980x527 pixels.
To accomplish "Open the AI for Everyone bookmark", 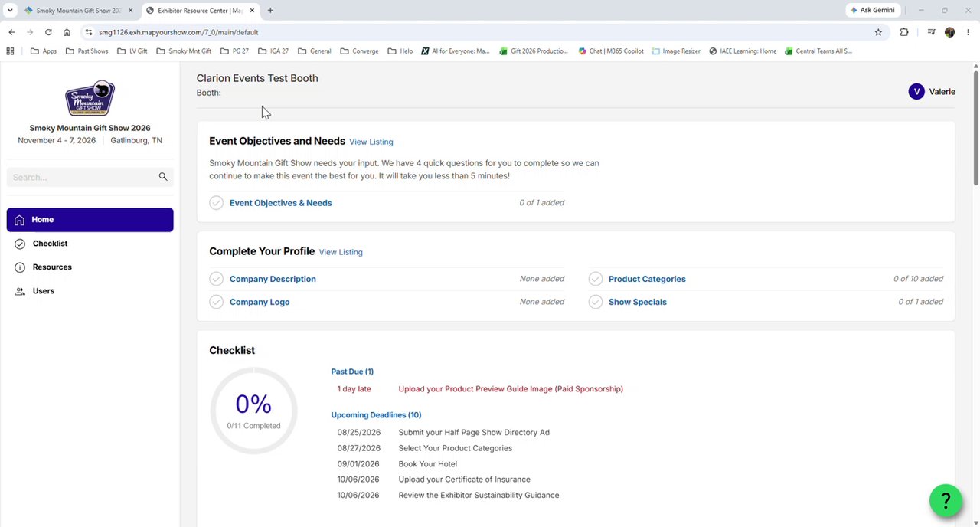I will (455, 51).
